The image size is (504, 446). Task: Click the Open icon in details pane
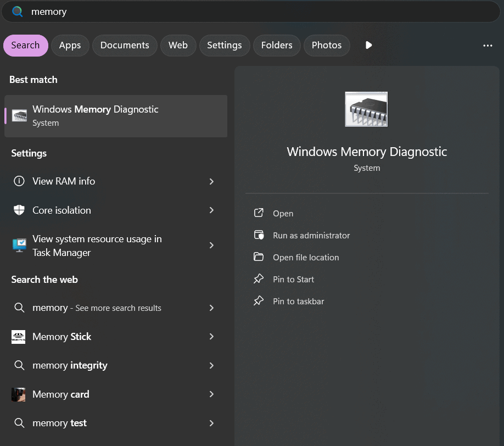(259, 213)
